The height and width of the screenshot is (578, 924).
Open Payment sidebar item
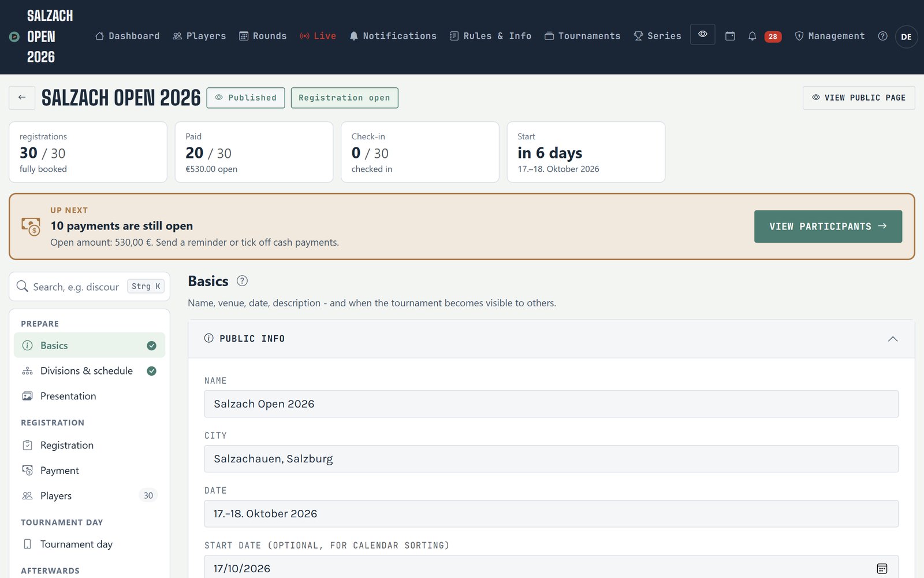pos(90,470)
